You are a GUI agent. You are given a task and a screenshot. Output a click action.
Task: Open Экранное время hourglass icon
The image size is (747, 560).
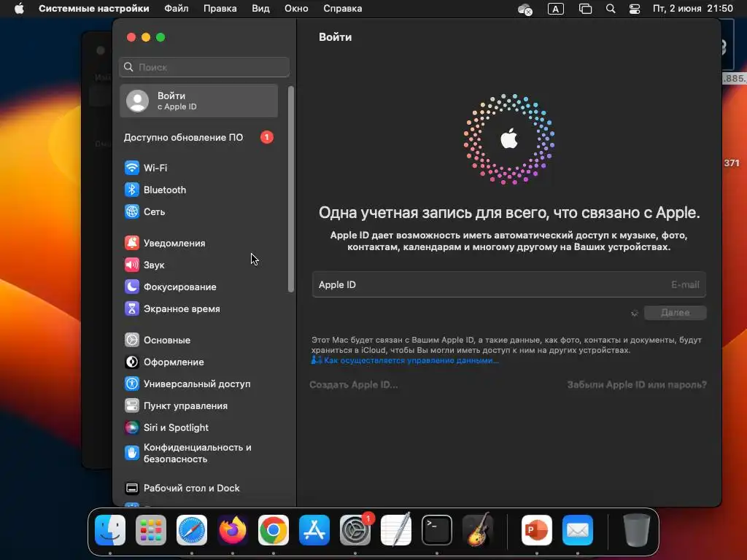[132, 308]
